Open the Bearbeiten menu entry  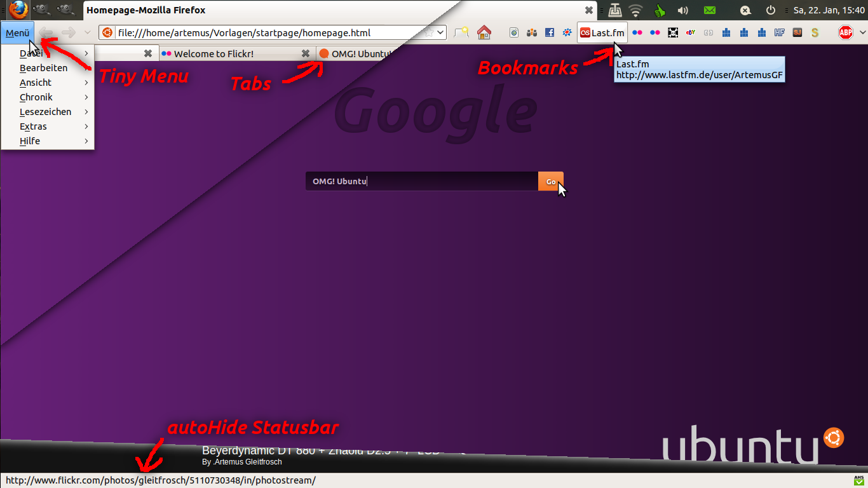(x=43, y=68)
